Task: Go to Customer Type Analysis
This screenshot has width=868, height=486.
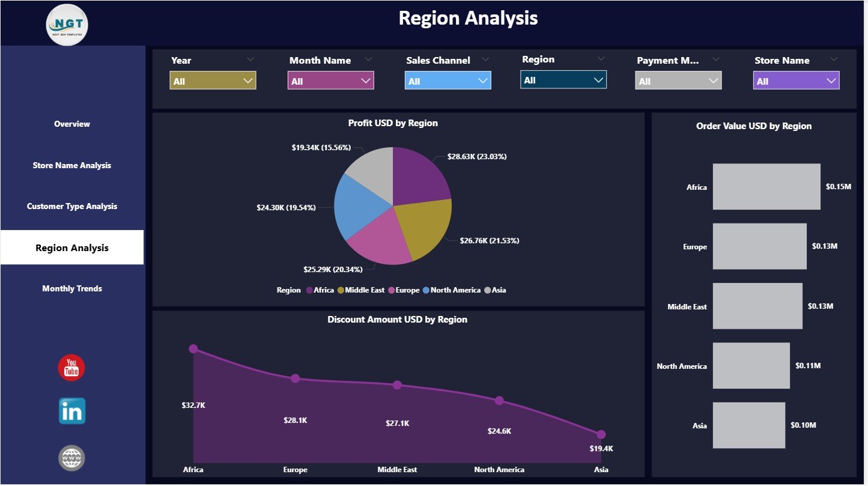Action: 71,206
